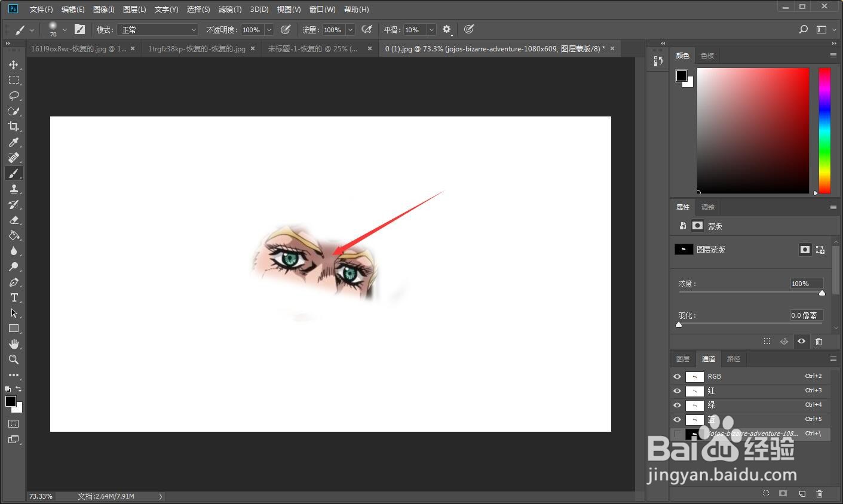
Task: Toggle the brush settings panel
Action: (79, 29)
